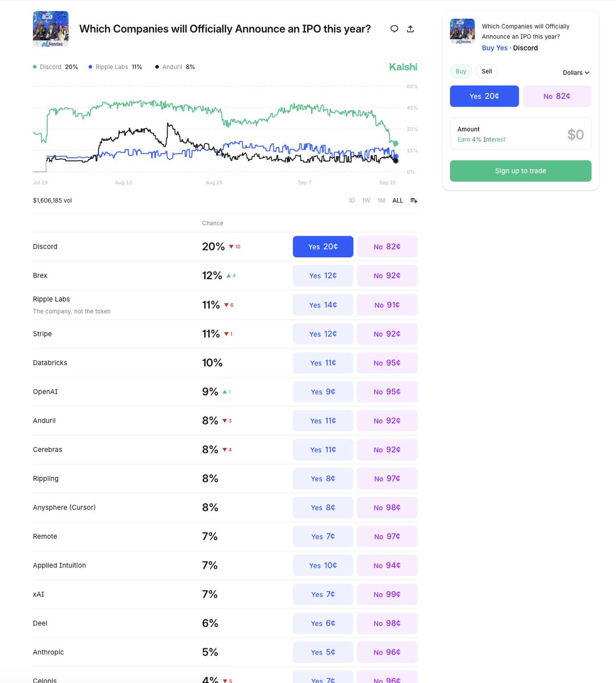Open the comments speech bubble icon
Image resolution: width=616 pixels, height=683 pixels.
(394, 29)
